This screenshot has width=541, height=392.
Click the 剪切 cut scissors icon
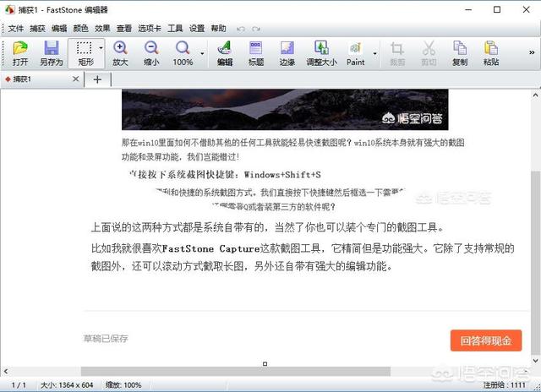[429, 53]
